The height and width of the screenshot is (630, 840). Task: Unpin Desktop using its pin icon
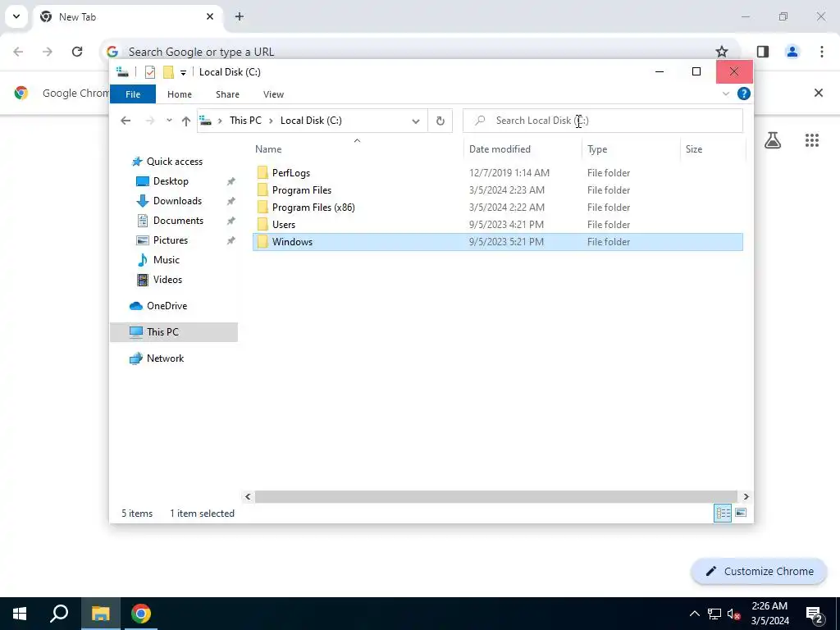pyautogui.click(x=231, y=181)
